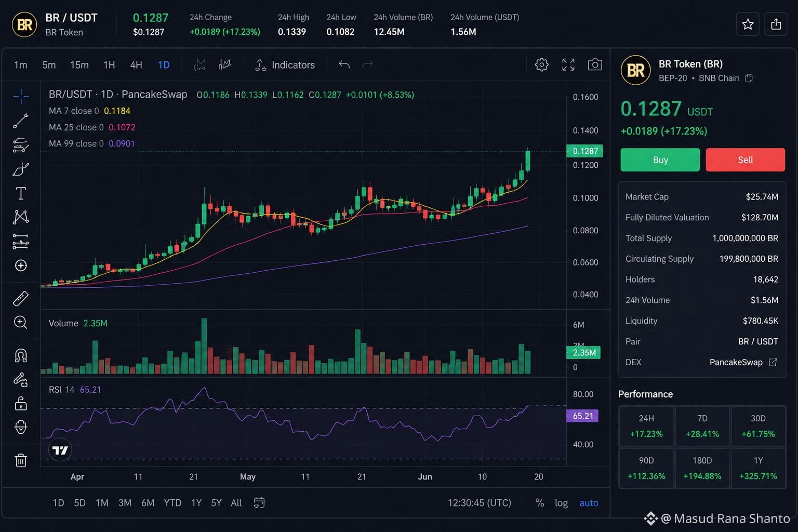Click the Liquidity value $780.45K
The image size is (798, 532).
761,321
